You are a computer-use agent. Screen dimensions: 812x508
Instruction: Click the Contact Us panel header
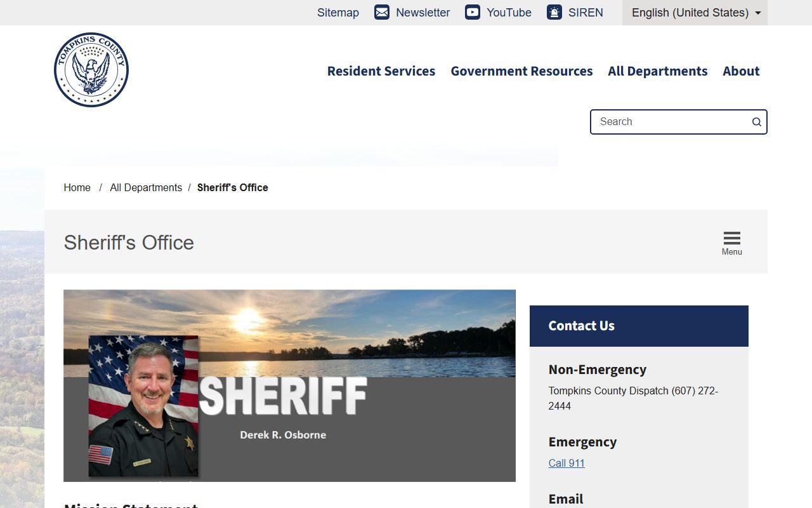[639, 326]
